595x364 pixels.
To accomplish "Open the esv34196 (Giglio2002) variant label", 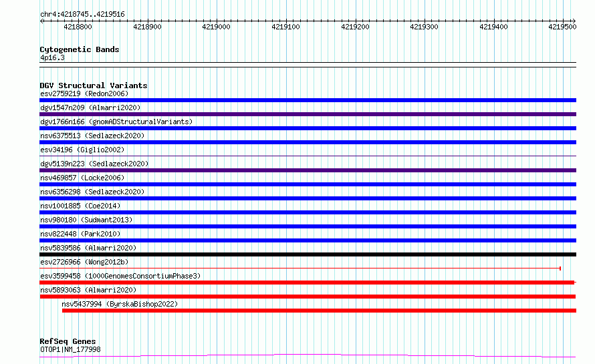I will pyautogui.click(x=82, y=150).
